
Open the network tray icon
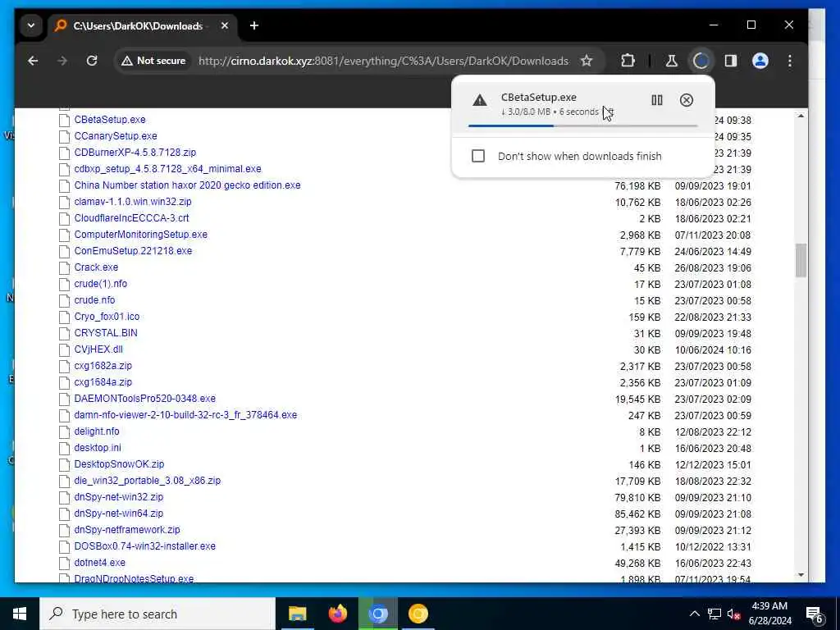pos(714,614)
